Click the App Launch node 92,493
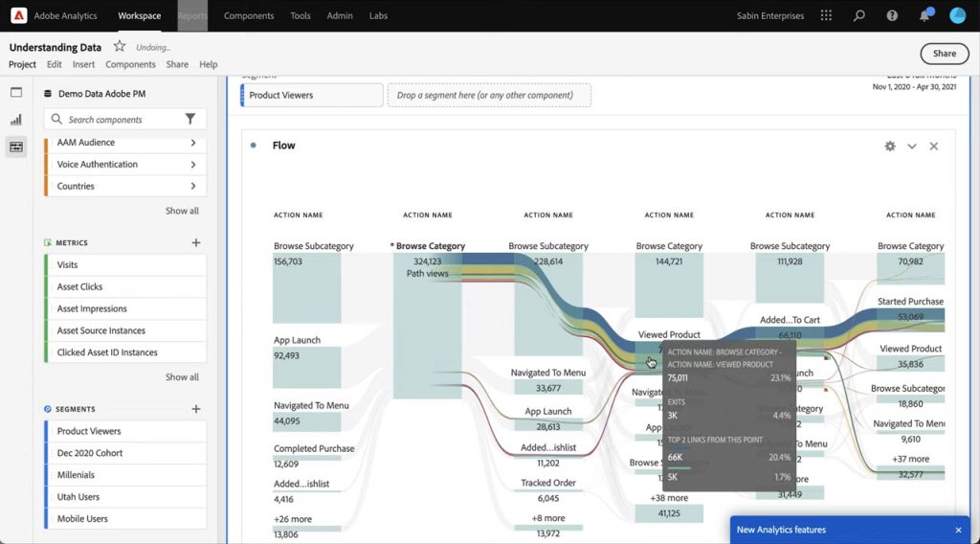980x544 pixels. point(306,368)
